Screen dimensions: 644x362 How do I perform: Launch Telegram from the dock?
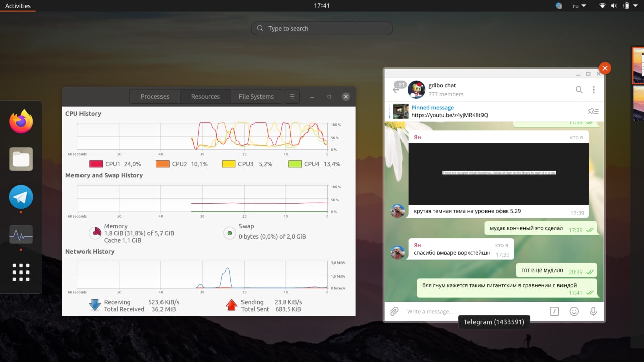coord(21,197)
